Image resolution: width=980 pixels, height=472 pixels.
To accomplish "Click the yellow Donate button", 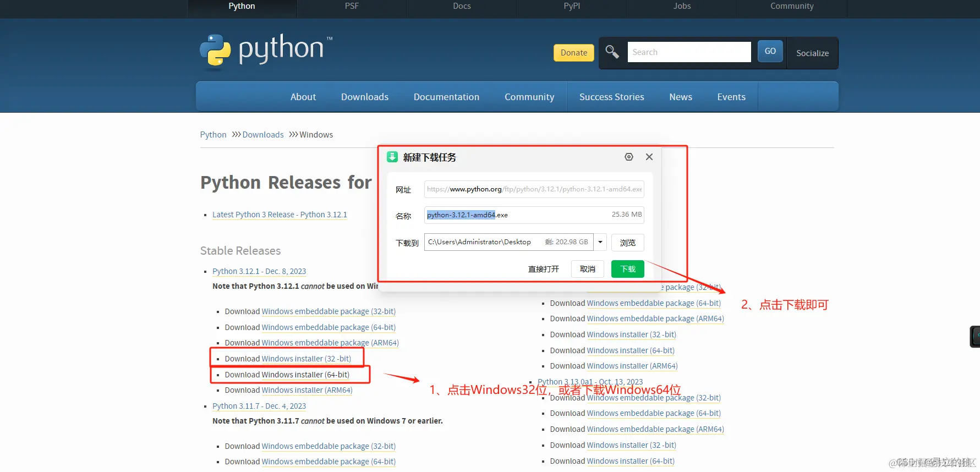I will pos(574,52).
